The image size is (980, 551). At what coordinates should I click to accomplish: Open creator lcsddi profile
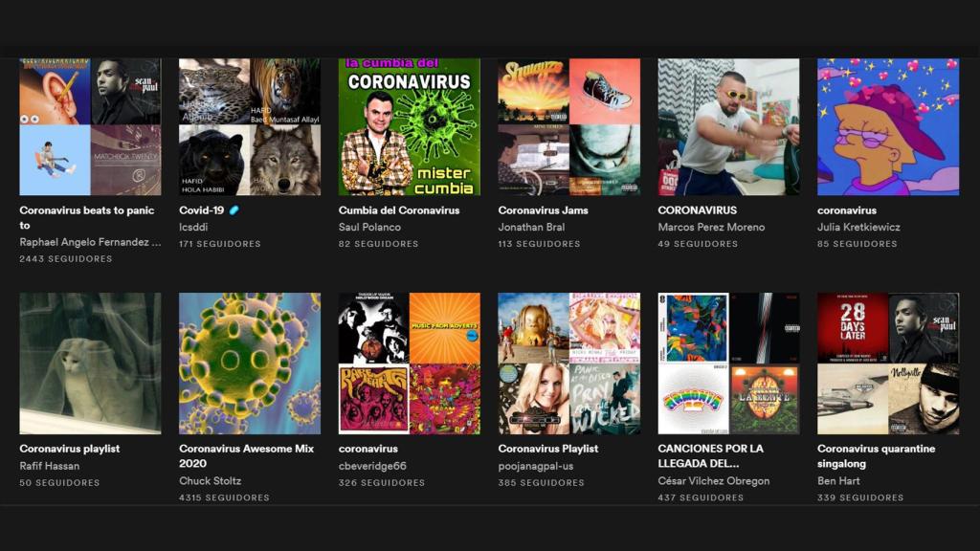193,228
